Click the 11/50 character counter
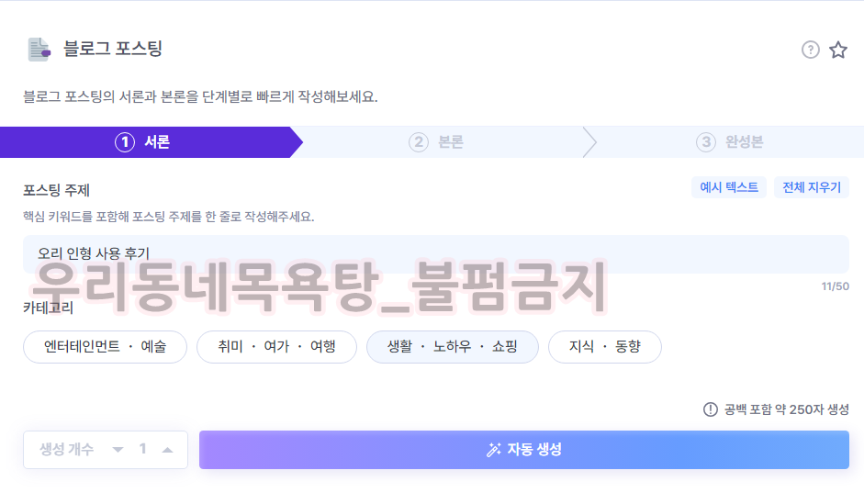The image size is (864, 504). [835, 286]
